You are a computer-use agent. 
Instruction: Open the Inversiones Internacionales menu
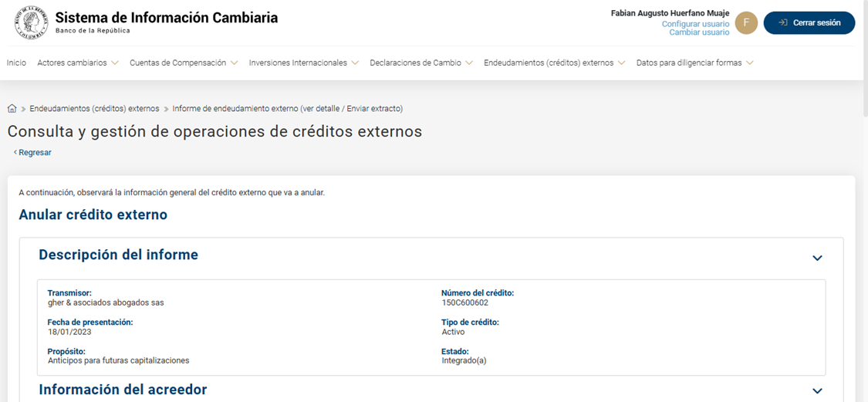[x=303, y=63]
